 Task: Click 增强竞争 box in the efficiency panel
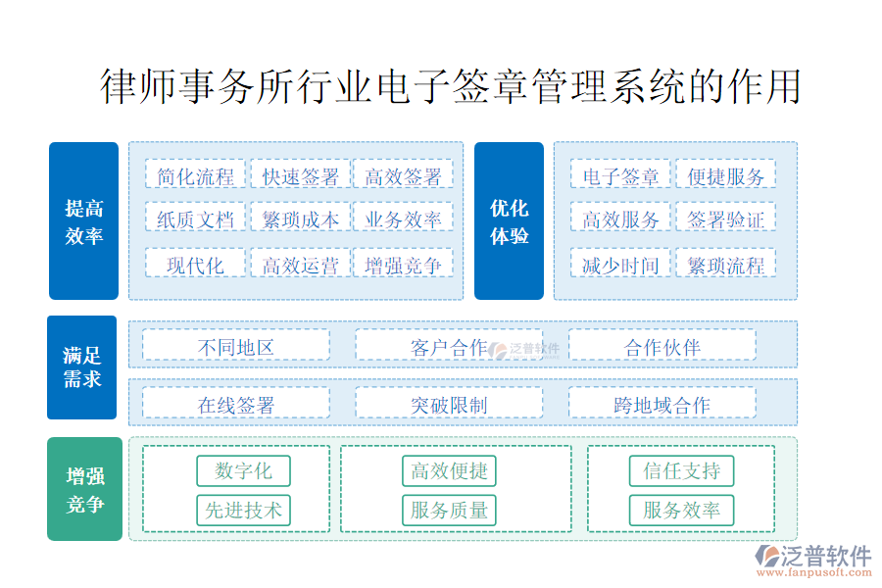click(x=403, y=263)
